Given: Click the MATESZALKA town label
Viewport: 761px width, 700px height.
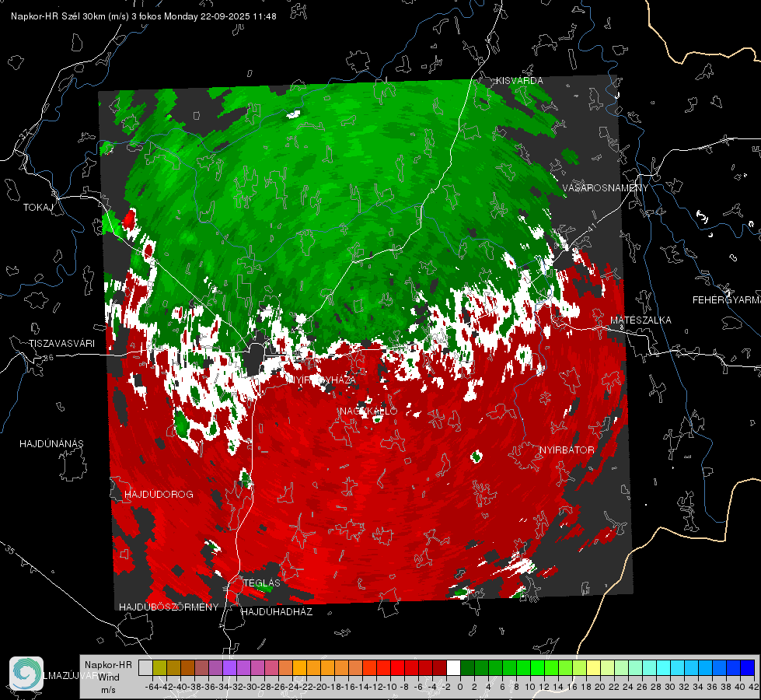Looking at the screenshot, I should 641,320.
